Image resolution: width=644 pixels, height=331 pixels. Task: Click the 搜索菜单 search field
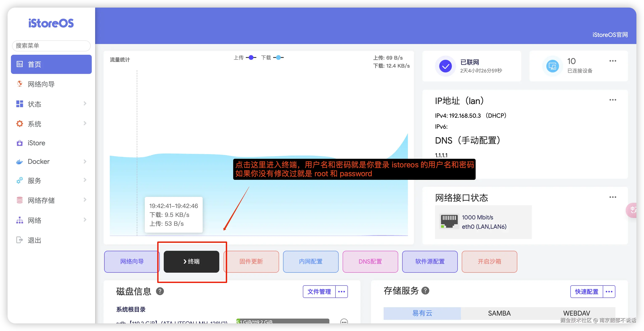point(51,45)
